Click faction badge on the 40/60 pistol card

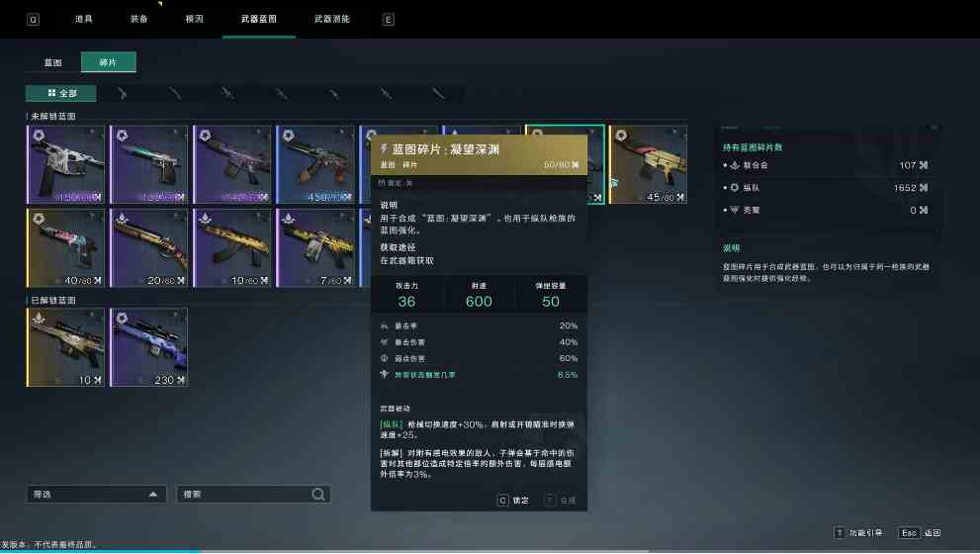(39, 219)
